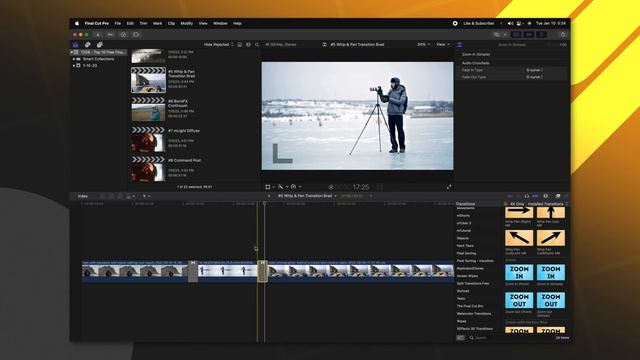Open the File menu
640x360 pixels.
pos(118,24)
